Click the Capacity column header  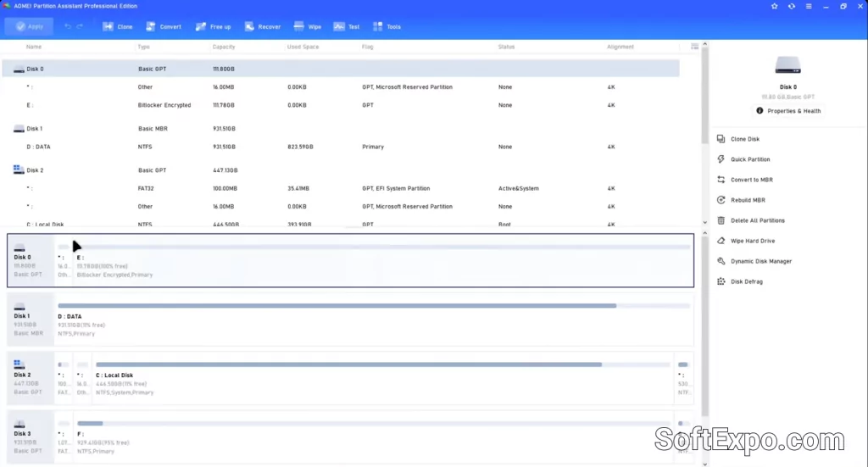224,47
